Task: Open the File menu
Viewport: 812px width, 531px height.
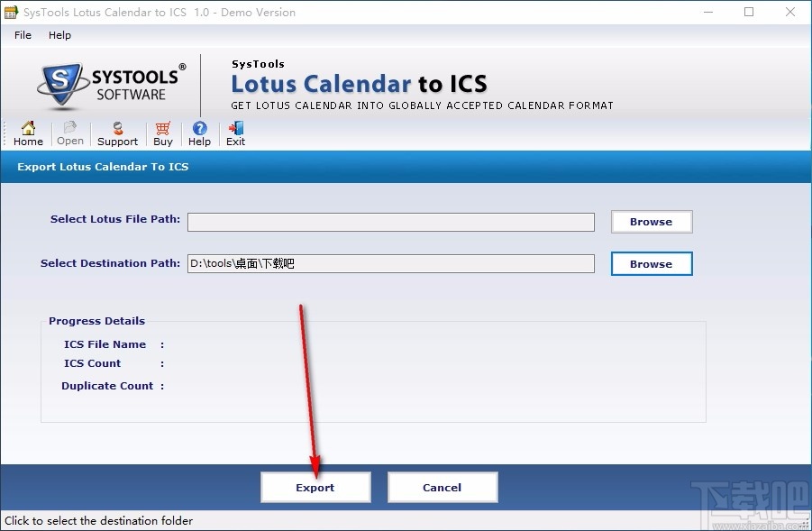Action: coord(22,35)
